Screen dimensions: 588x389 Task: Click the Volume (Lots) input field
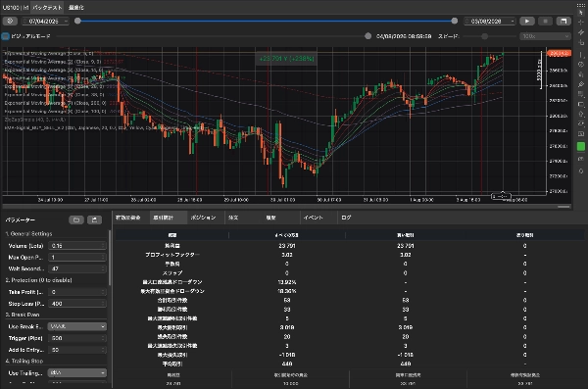tap(77, 246)
